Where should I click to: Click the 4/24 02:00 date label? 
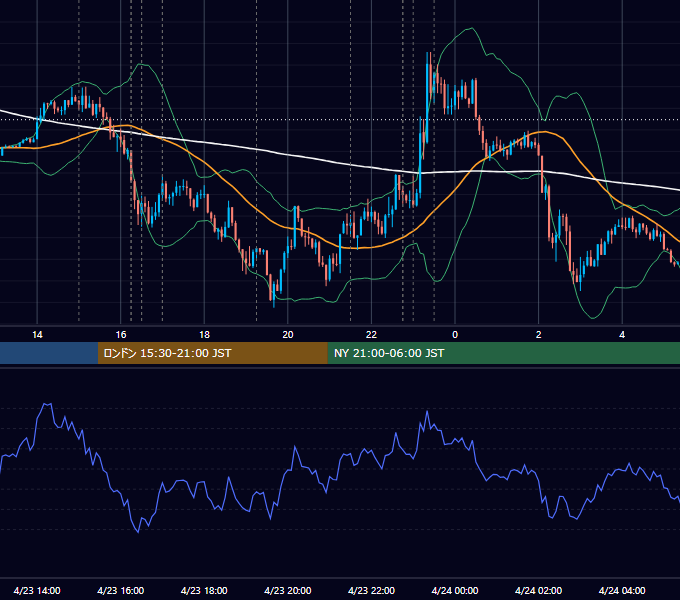(x=538, y=590)
